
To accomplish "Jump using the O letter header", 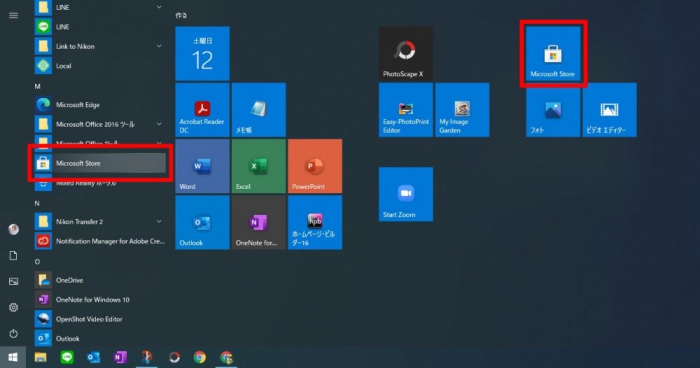I will pyautogui.click(x=37, y=262).
